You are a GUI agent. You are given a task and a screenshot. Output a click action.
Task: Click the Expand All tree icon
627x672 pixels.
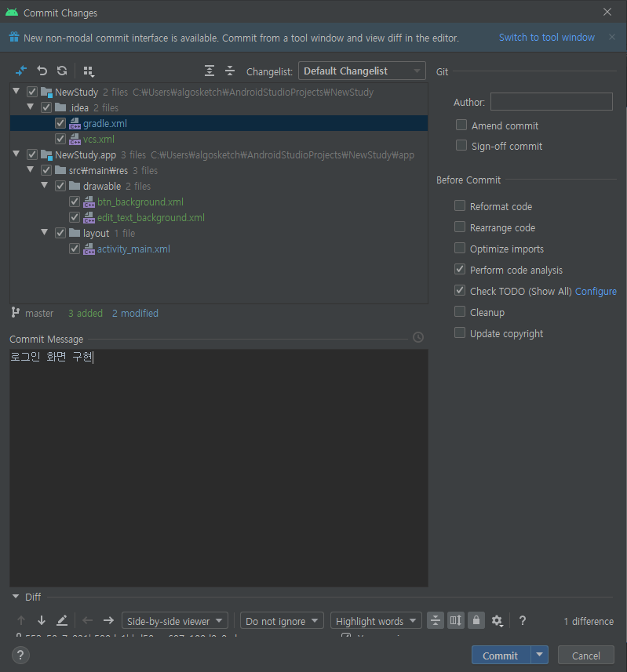[210, 71]
